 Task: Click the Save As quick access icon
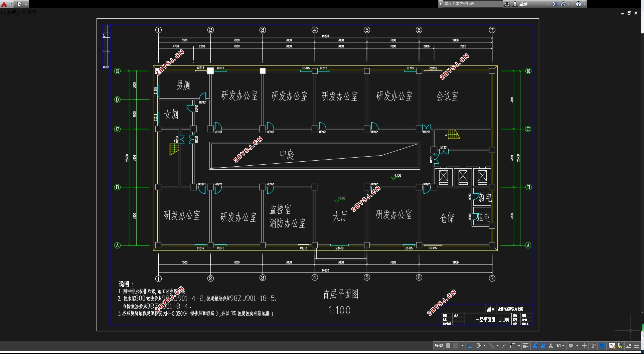(x=19, y=4)
